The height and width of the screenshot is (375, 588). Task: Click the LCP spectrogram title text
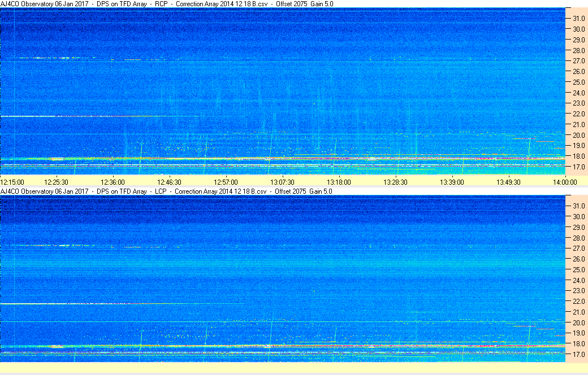[166, 191]
